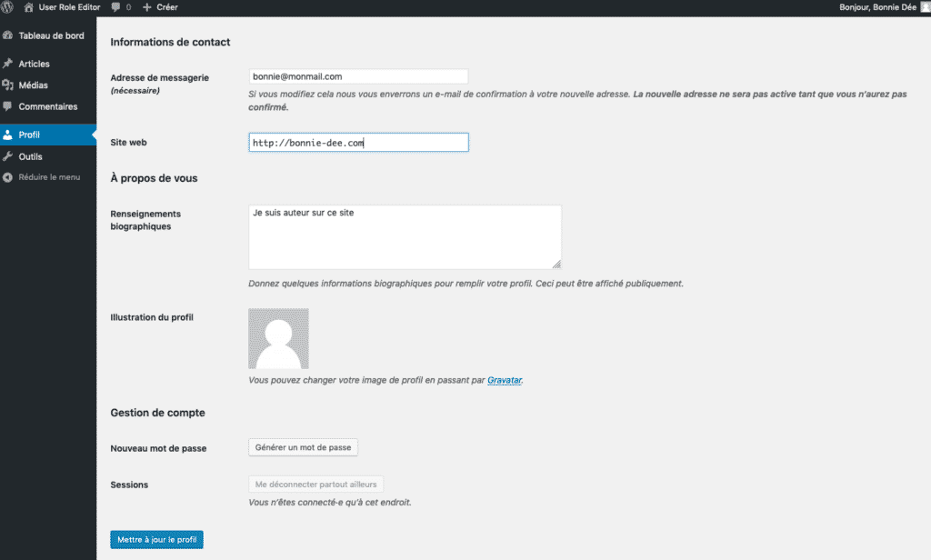The image size is (931, 560).
Task: Click the Réduire le menu collapse icon
Action: coord(7,177)
